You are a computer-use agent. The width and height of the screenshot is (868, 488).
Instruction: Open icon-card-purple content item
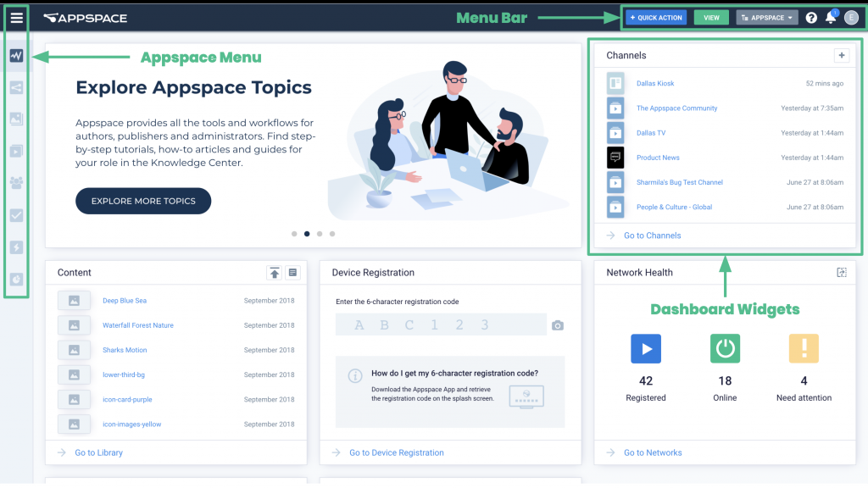(x=127, y=400)
